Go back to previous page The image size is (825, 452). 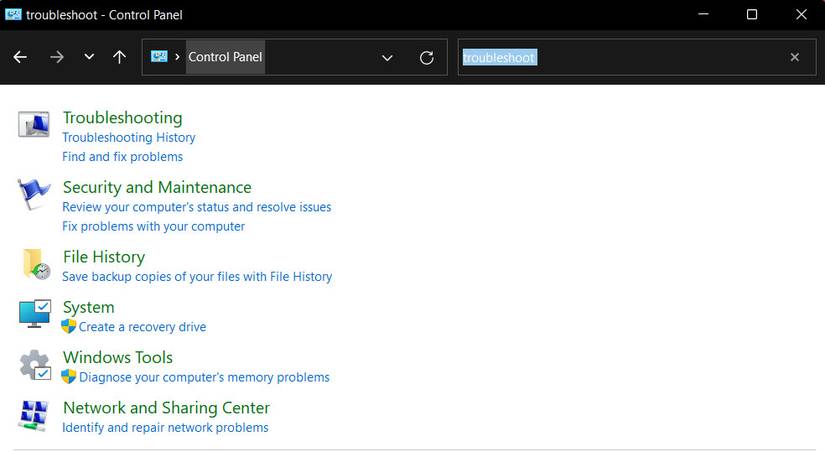(20, 57)
